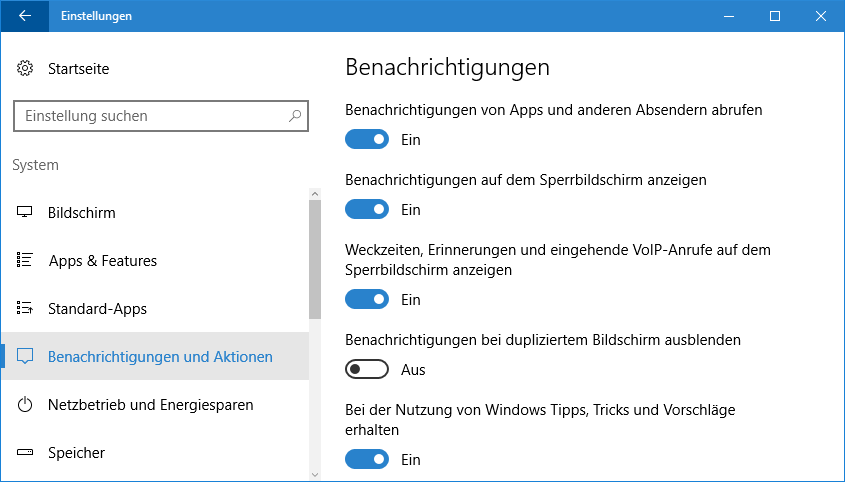Select Netzbetrieb und Energiesparen category
Image resolution: width=845 pixels, height=482 pixels.
150,405
